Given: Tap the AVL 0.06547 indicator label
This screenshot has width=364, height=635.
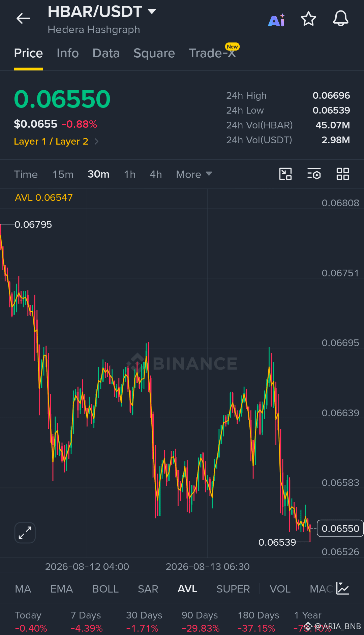Looking at the screenshot, I should point(44,198).
